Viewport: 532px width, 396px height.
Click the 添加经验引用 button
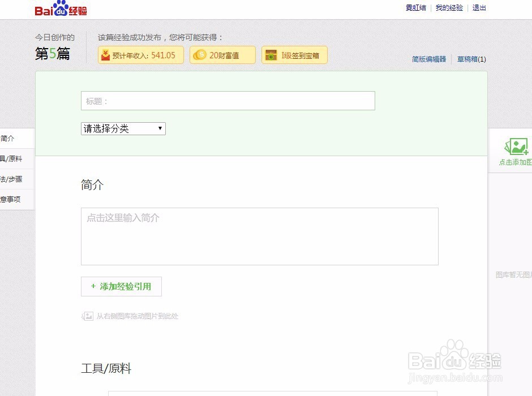[x=121, y=287]
